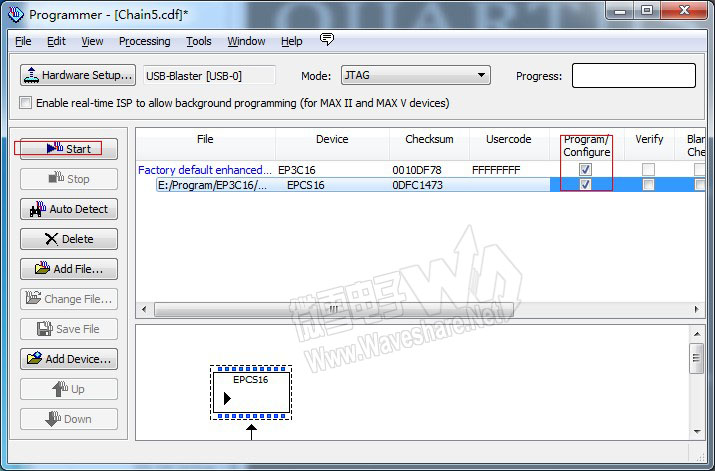Click the table's right scroll arrow
715x471 pixels.
coord(697,310)
